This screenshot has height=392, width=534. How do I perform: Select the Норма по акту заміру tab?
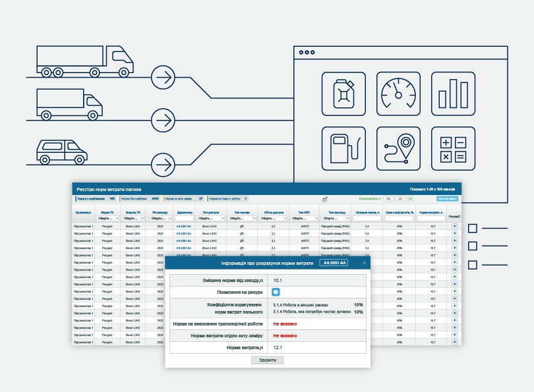click(183, 198)
